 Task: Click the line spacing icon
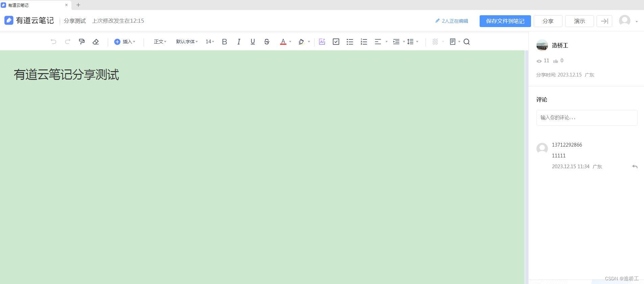410,42
